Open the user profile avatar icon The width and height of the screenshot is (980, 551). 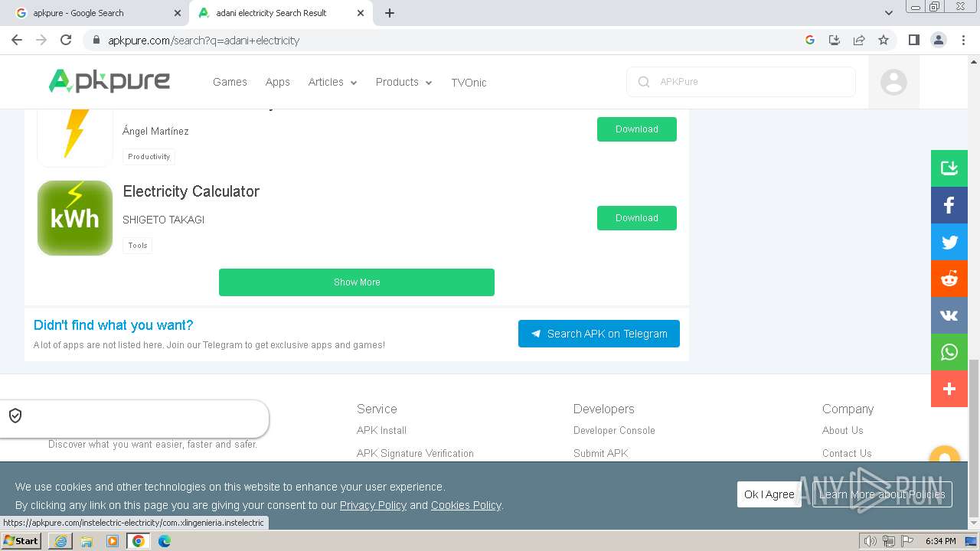pyautogui.click(x=893, y=82)
